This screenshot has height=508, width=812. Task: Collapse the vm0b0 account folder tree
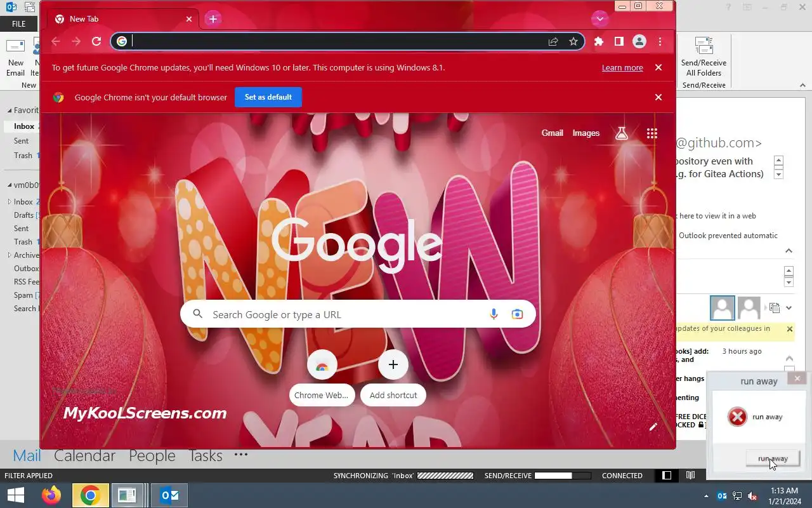[9, 185]
